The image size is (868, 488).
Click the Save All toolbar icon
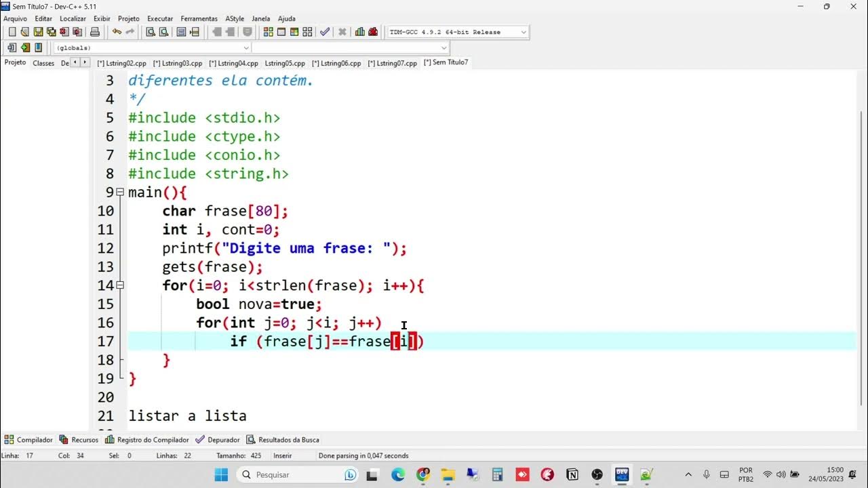[51, 32]
